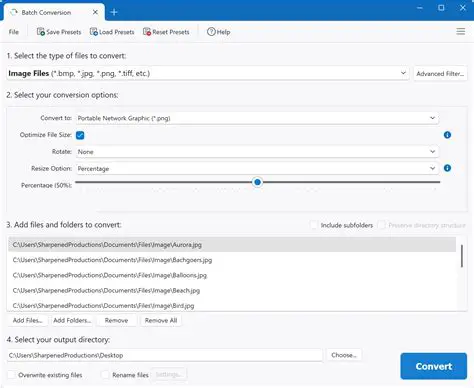Check Preserve directory structure option
The width and height of the screenshot is (474, 388).
(x=381, y=225)
